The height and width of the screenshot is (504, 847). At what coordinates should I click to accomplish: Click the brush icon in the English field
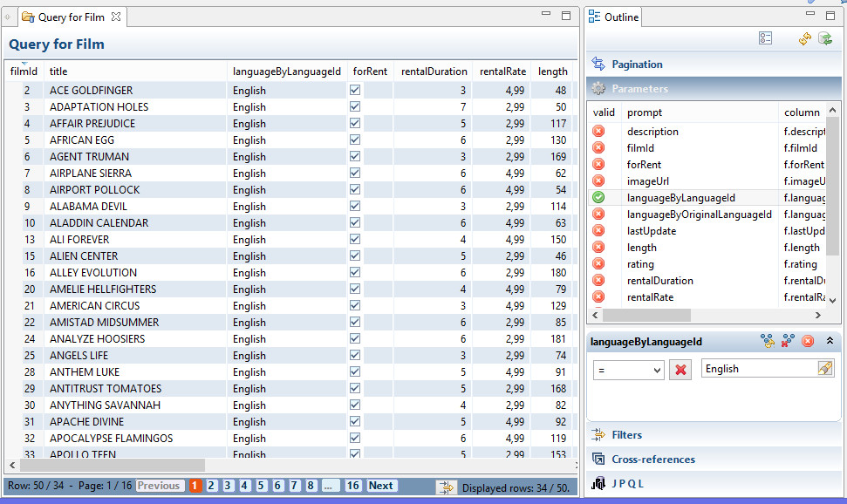(x=824, y=369)
